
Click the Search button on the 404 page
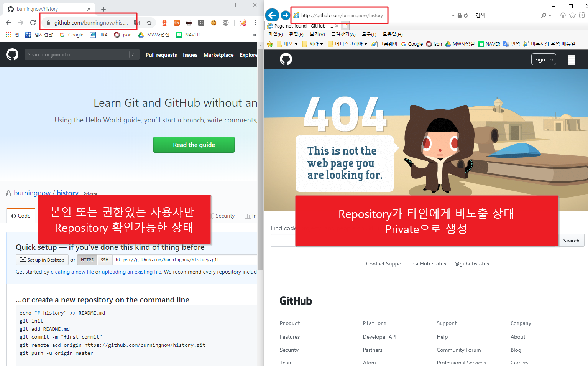click(x=571, y=241)
